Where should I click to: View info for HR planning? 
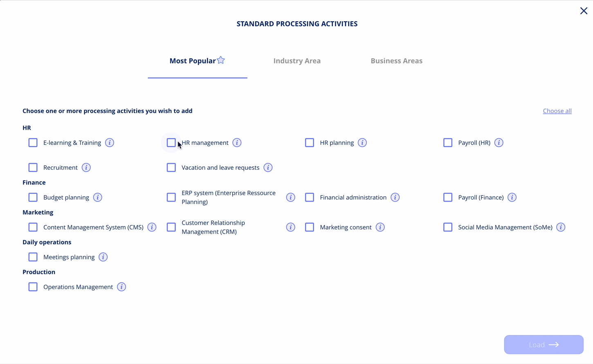pos(362,143)
